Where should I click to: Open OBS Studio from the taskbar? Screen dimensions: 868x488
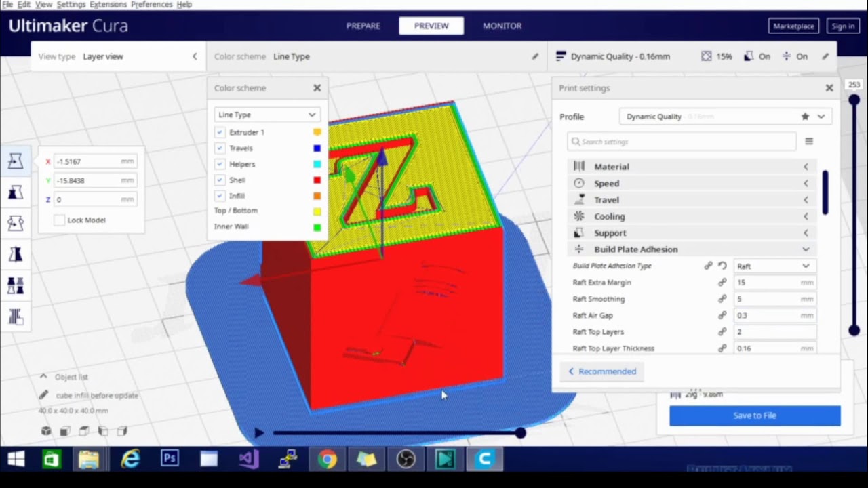click(406, 460)
